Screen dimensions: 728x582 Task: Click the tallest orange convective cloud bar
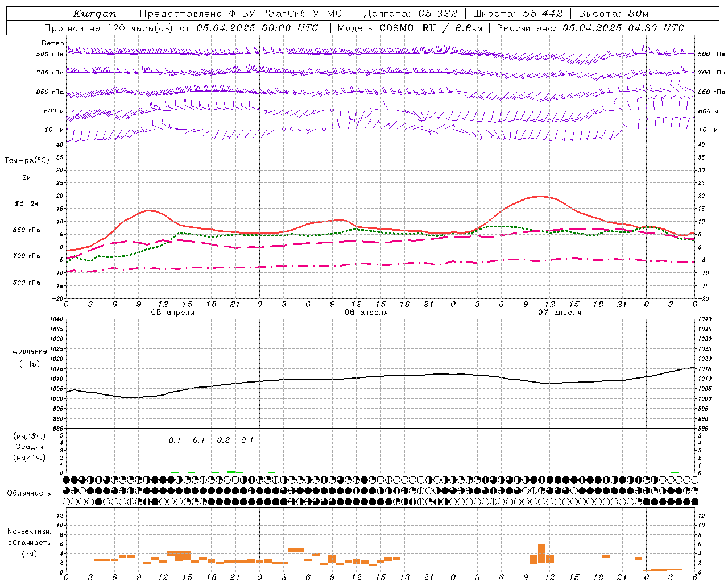541,554
